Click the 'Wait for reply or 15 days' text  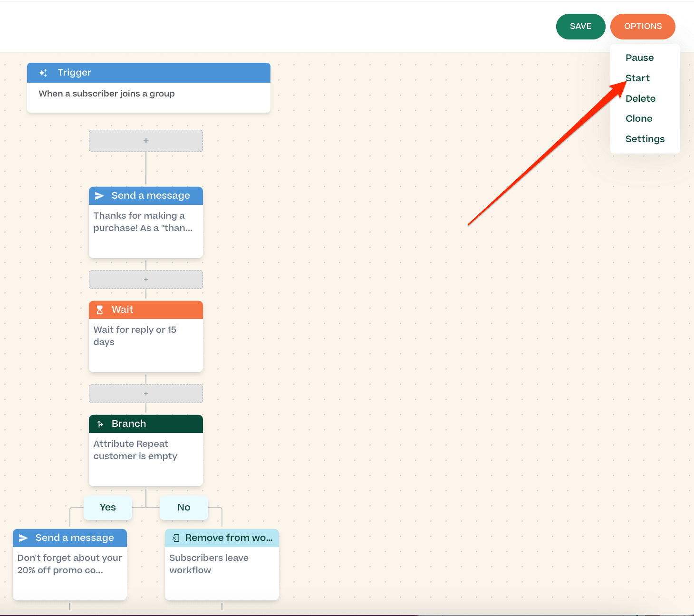pyautogui.click(x=135, y=336)
